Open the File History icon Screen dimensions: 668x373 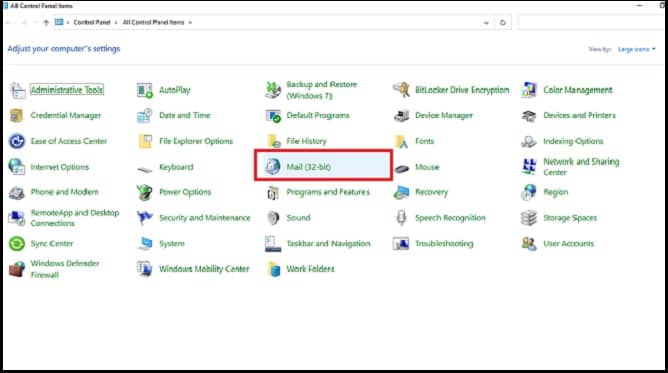pyautogui.click(x=274, y=141)
